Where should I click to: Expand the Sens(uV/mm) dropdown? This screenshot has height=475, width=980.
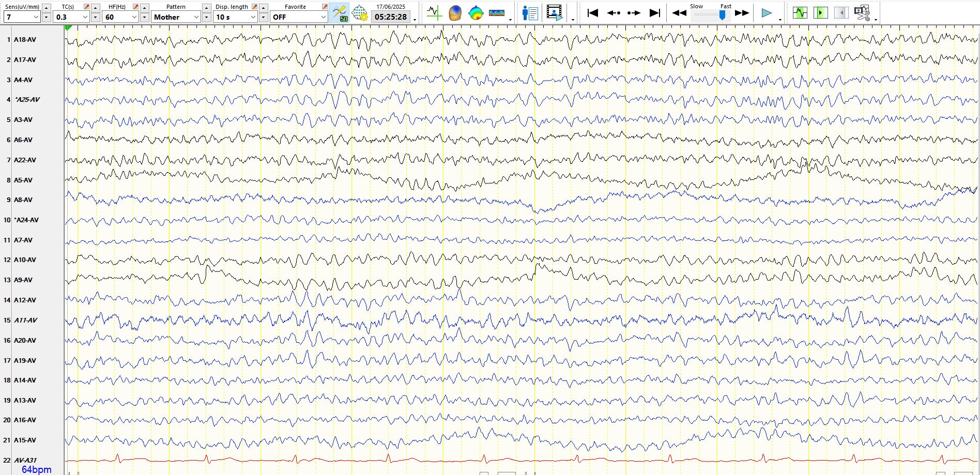(36, 17)
